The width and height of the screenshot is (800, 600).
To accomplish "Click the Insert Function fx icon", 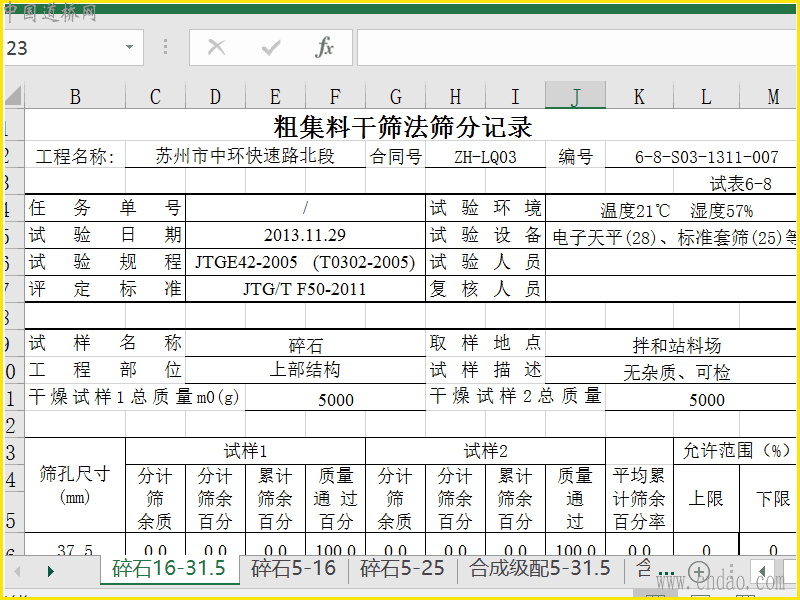I will [x=324, y=47].
